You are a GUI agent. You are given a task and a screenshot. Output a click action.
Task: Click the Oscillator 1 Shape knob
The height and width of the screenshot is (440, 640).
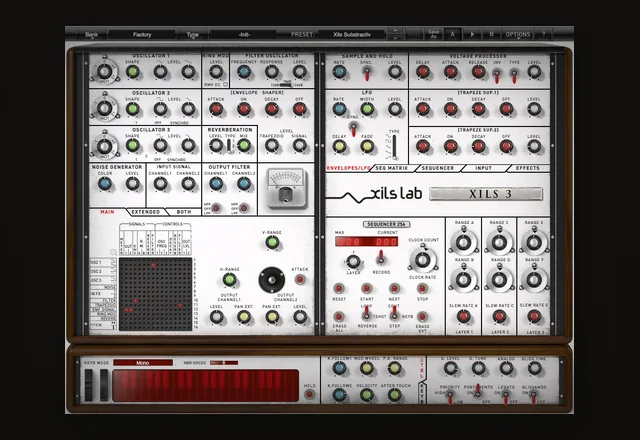(x=132, y=72)
